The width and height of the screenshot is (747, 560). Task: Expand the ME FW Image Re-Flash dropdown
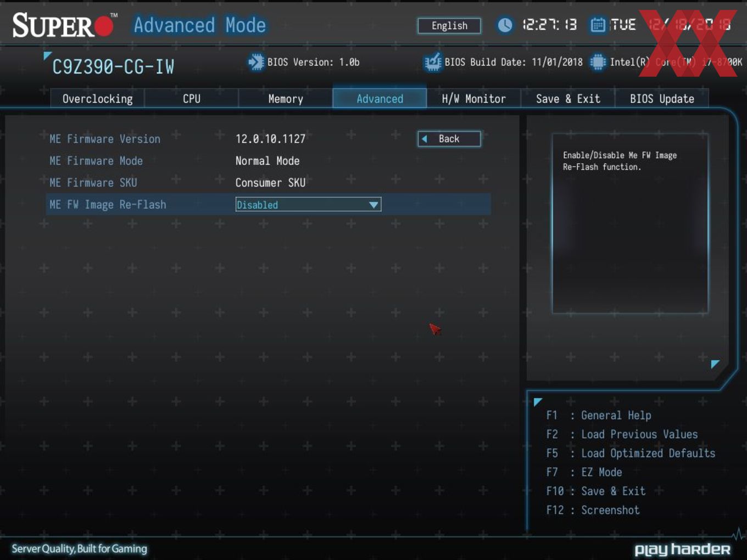point(308,205)
